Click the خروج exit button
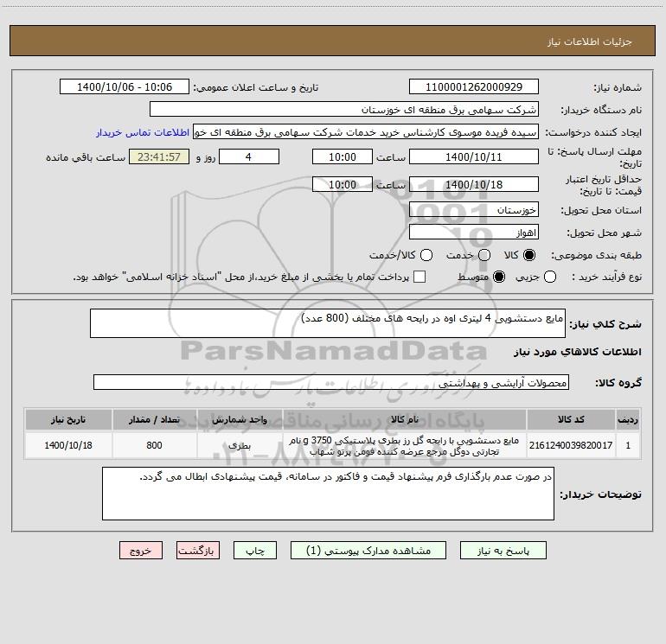 (141, 551)
